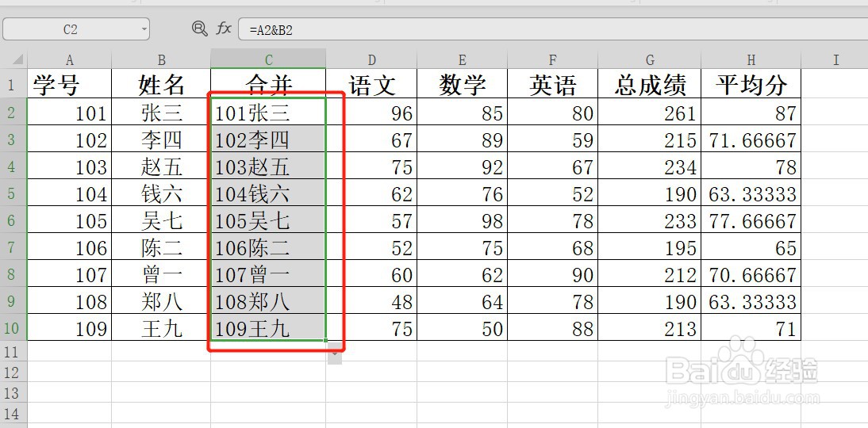Screen dimensions: 868x428
Task: Select cell containing 108郑八
Action: [x=268, y=301]
